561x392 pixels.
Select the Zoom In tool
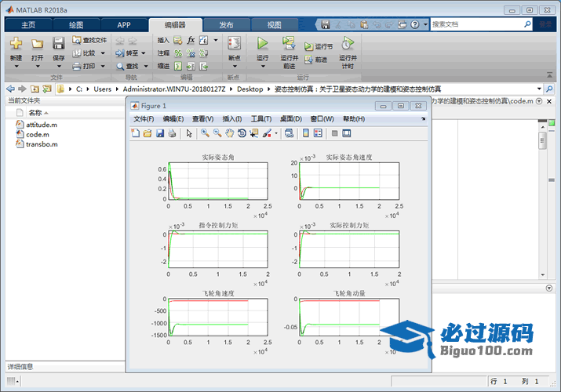pos(205,133)
